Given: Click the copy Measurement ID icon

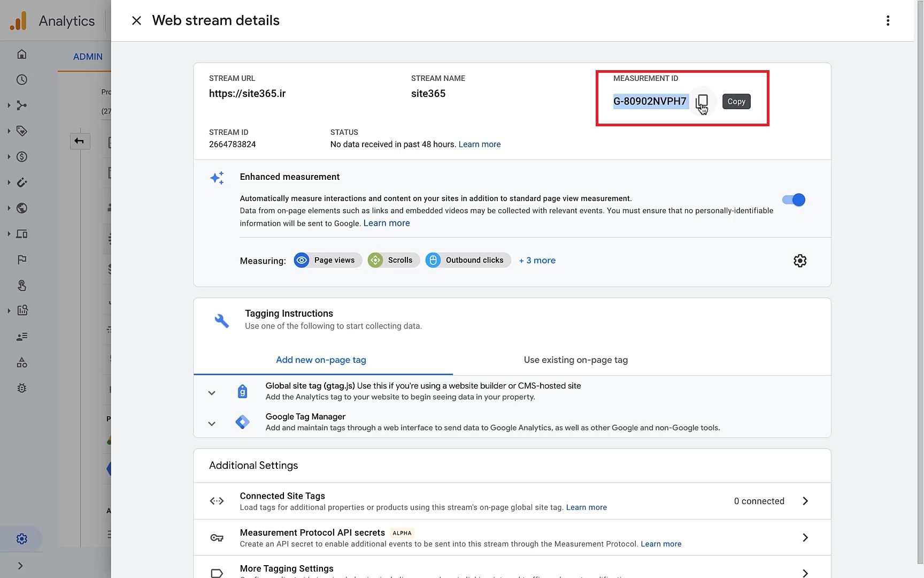Looking at the screenshot, I should (702, 101).
